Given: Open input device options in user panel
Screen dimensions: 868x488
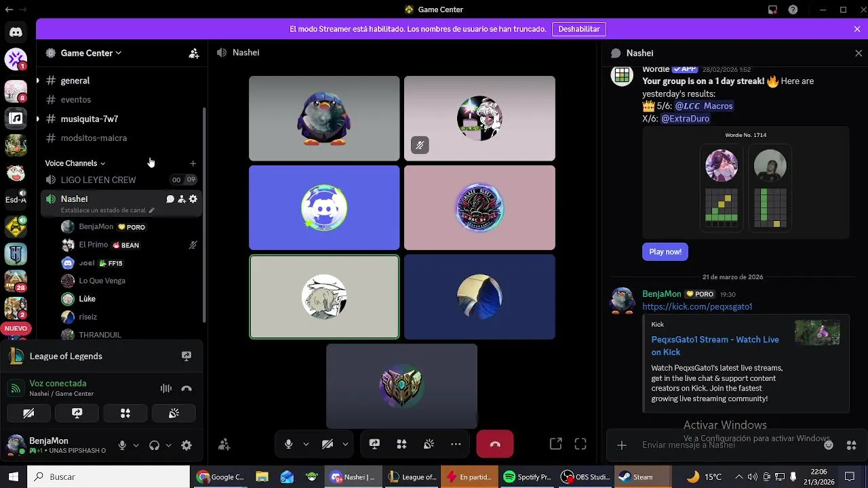Looking at the screenshot, I should point(136,445).
